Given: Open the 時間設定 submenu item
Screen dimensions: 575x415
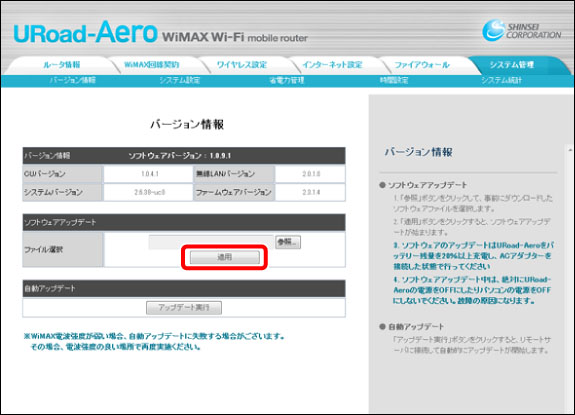Looking at the screenshot, I should point(394,80).
